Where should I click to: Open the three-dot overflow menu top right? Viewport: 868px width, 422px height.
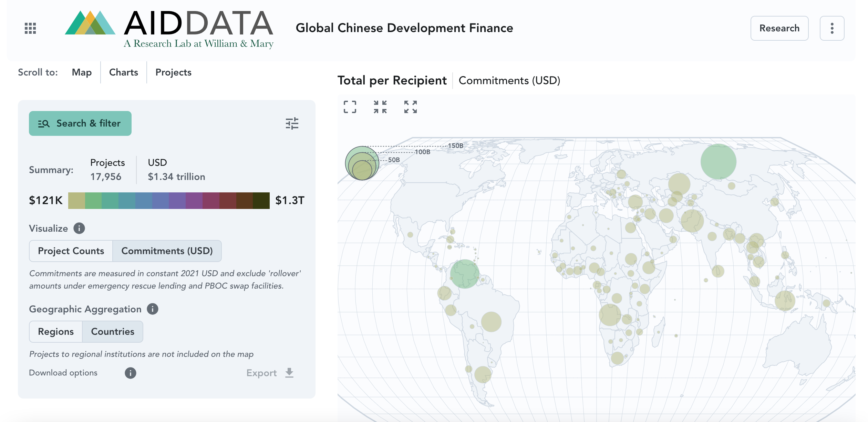pos(832,28)
